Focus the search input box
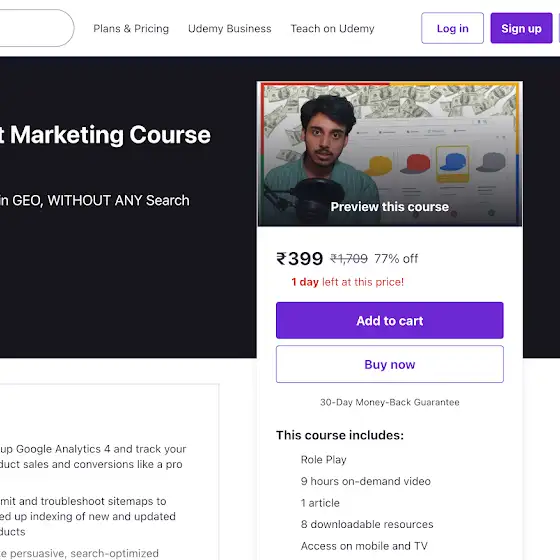 pos(36,28)
